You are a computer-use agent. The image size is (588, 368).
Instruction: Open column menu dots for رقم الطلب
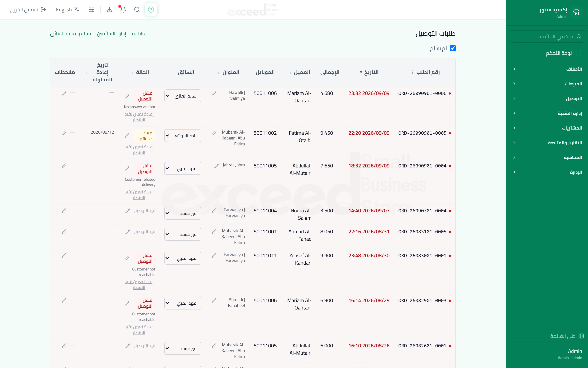(412, 72)
